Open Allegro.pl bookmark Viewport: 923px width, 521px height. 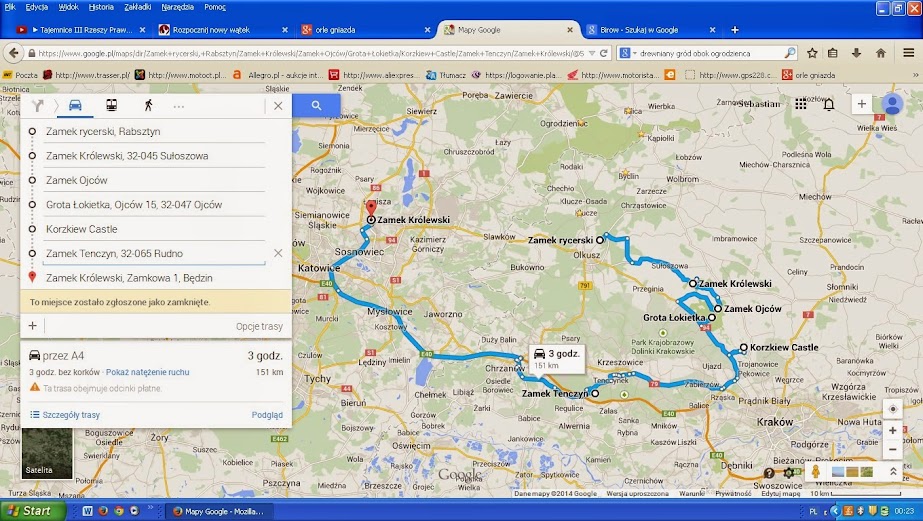tap(278, 75)
